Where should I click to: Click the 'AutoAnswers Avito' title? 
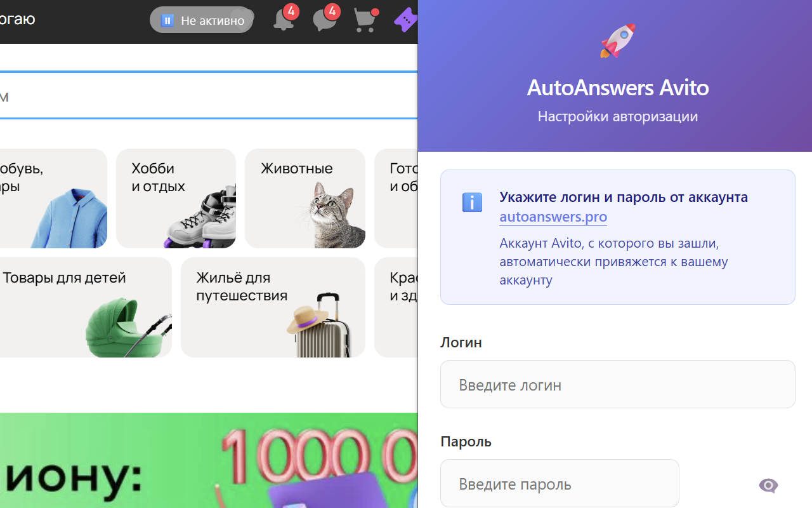coord(618,87)
